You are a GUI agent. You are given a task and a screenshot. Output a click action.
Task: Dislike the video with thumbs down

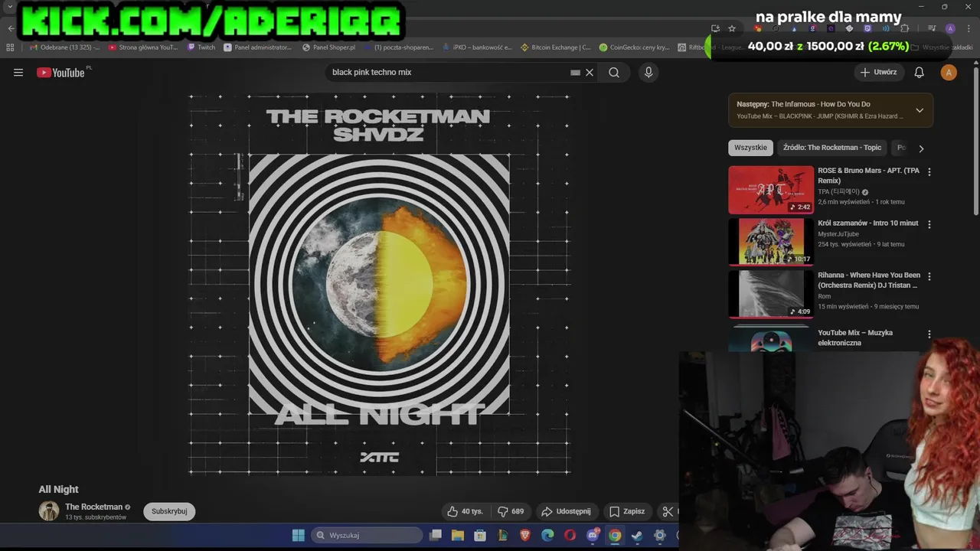[x=511, y=511]
